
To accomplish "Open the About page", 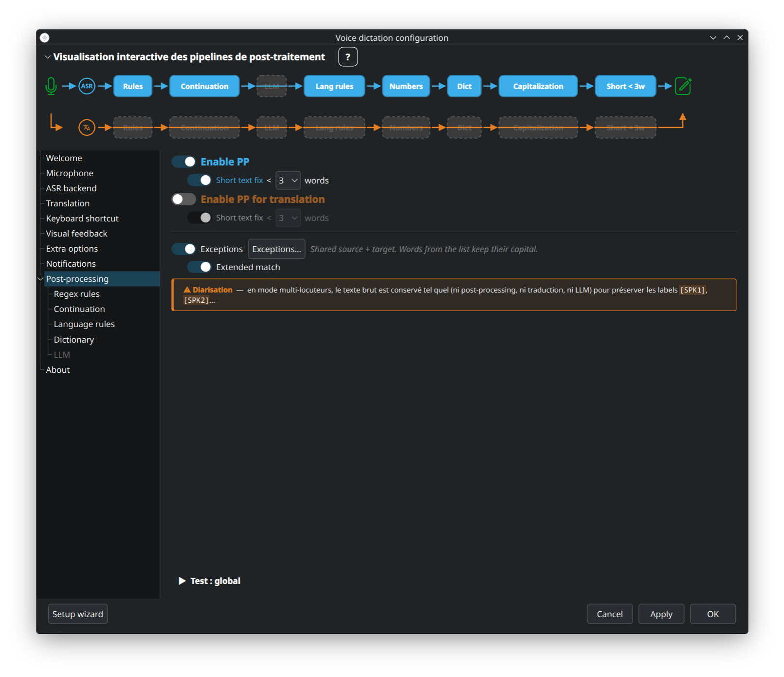I will [x=58, y=369].
